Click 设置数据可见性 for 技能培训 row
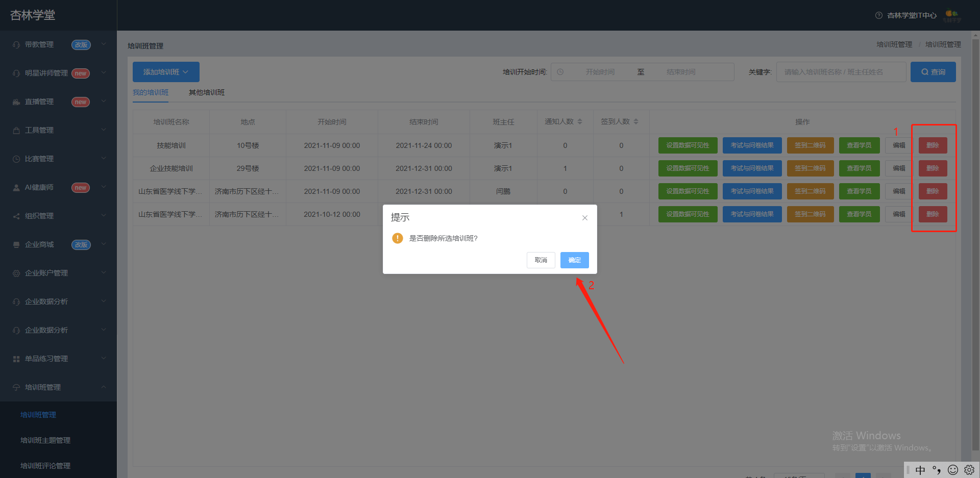 click(688, 145)
